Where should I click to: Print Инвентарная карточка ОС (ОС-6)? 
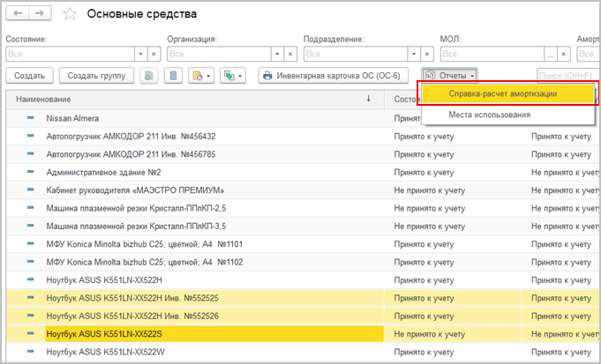tap(334, 76)
